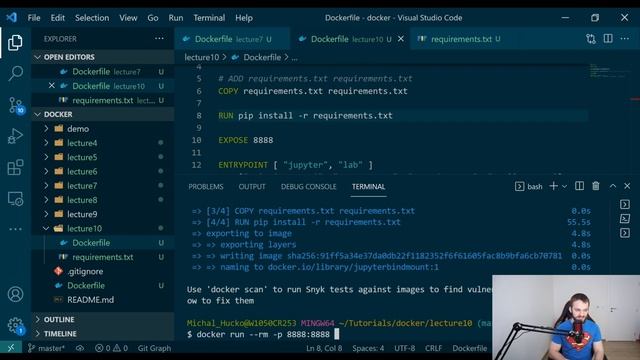This screenshot has width=640, height=360.
Task: Open the Accounts icon
Action: click(15, 294)
